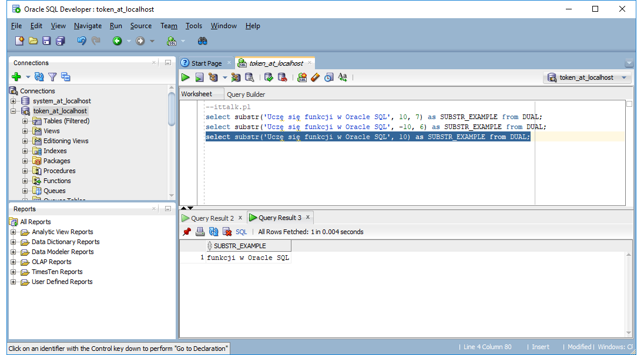Image resolution: width=644 pixels, height=355 pixels.
Task: Open the File menu
Action: 16,26
